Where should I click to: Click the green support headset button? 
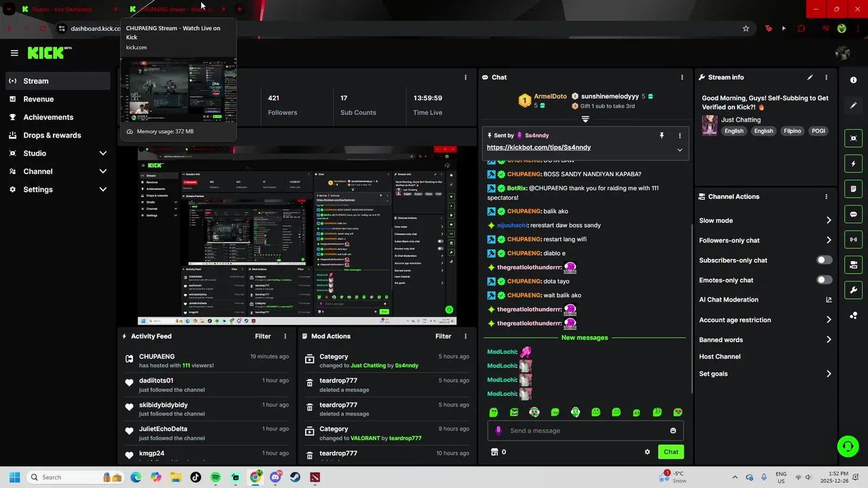(848, 446)
